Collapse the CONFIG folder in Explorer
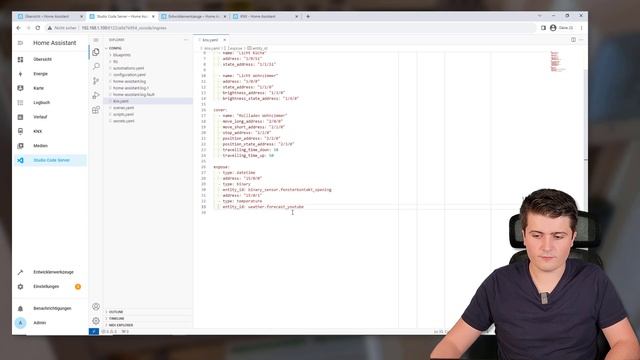The image size is (640, 360). point(115,48)
